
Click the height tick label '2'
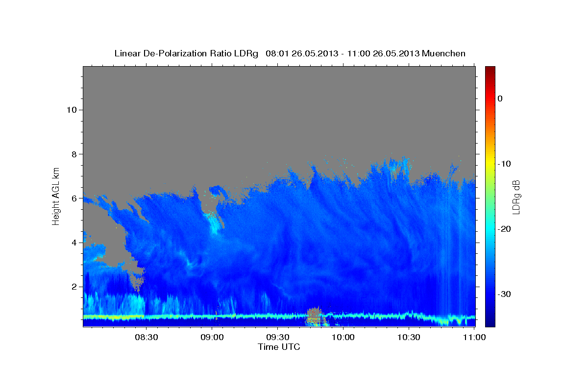(73, 287)
